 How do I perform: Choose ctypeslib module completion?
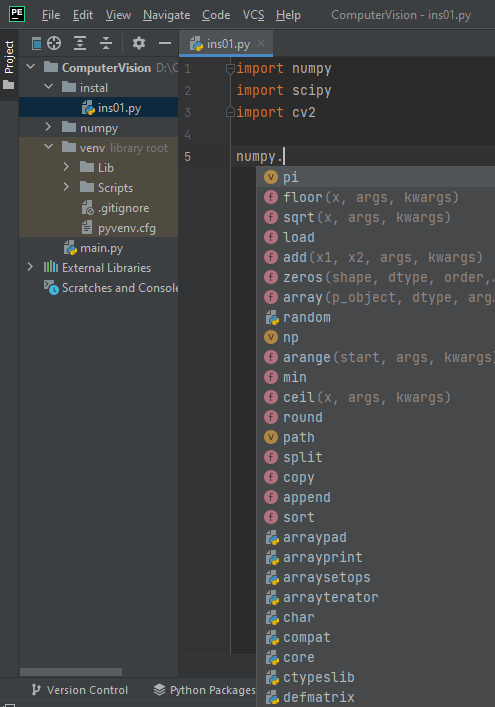376,677
